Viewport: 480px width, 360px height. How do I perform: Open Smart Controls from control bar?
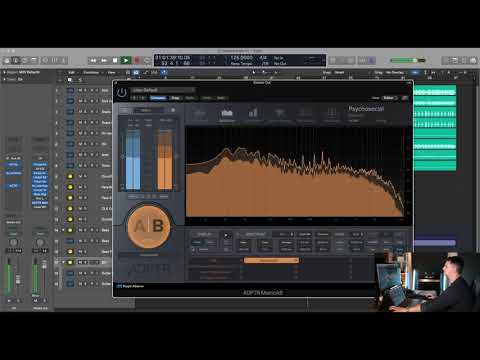pos(46,60)
